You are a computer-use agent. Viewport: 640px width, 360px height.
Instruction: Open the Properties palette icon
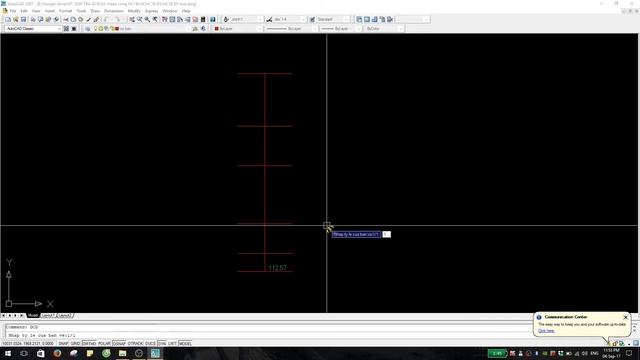coord(164,19)
